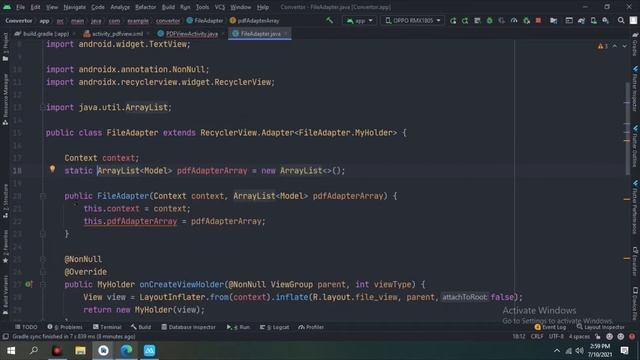Click the Search Everywhere magnifier icon
Image resolution: width=640 pixels, height=360 pixels.
coord(621,20)
